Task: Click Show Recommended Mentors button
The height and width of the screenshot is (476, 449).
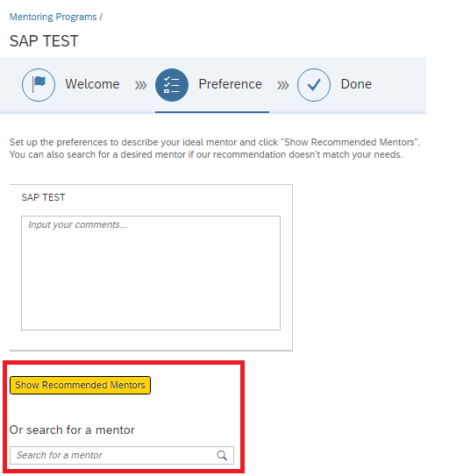Action: pos(80,385)
